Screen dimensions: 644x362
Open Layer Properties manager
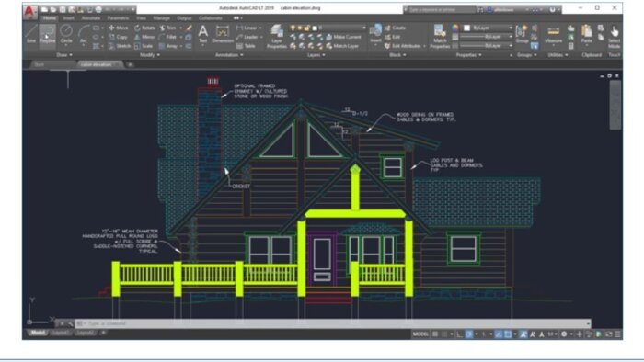click(277, 36)
